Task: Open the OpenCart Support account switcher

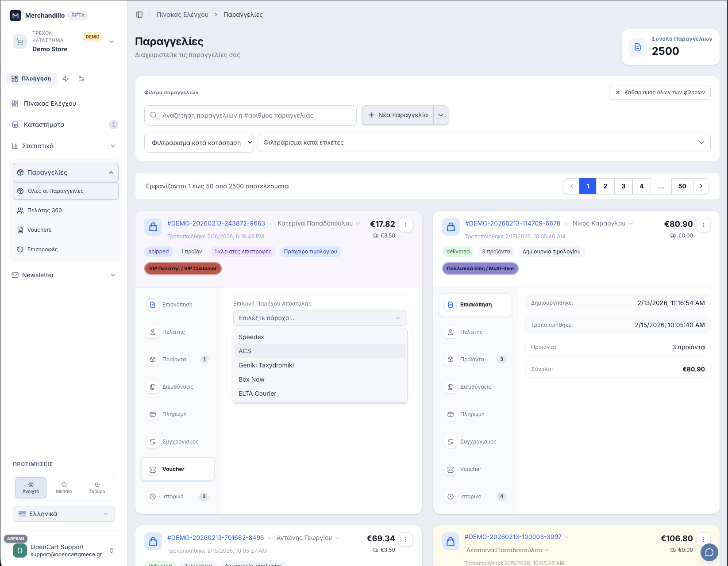Action: click(112, 551)
